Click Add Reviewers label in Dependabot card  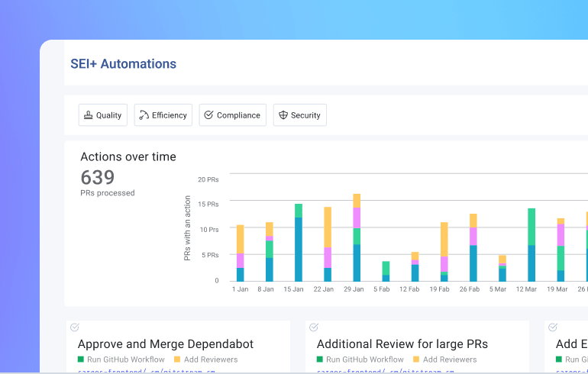211,359
